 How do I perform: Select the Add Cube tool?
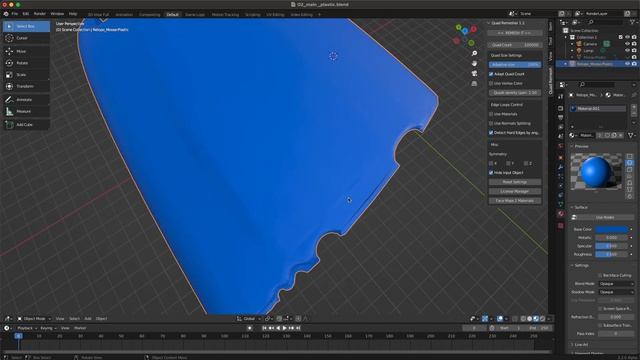click(27, 124)
